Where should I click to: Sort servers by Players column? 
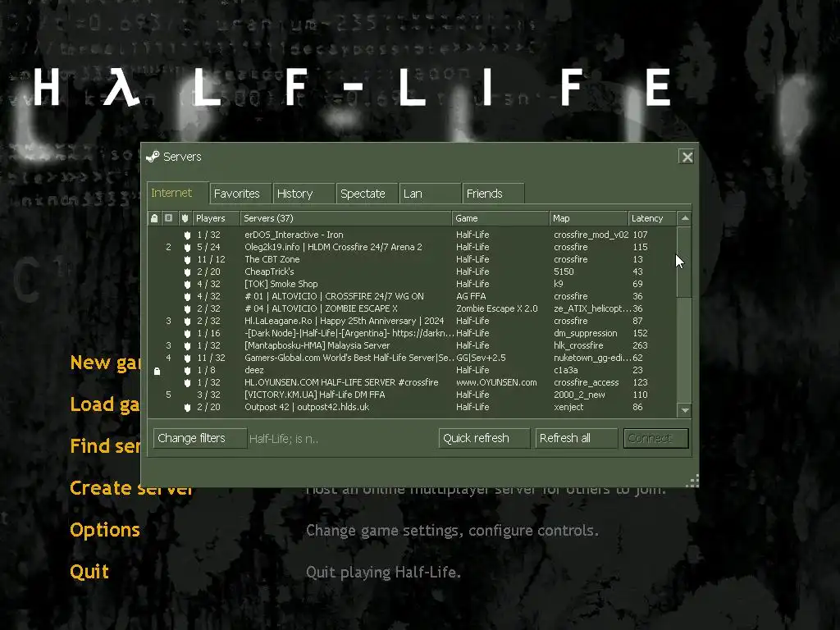[216, 218]
